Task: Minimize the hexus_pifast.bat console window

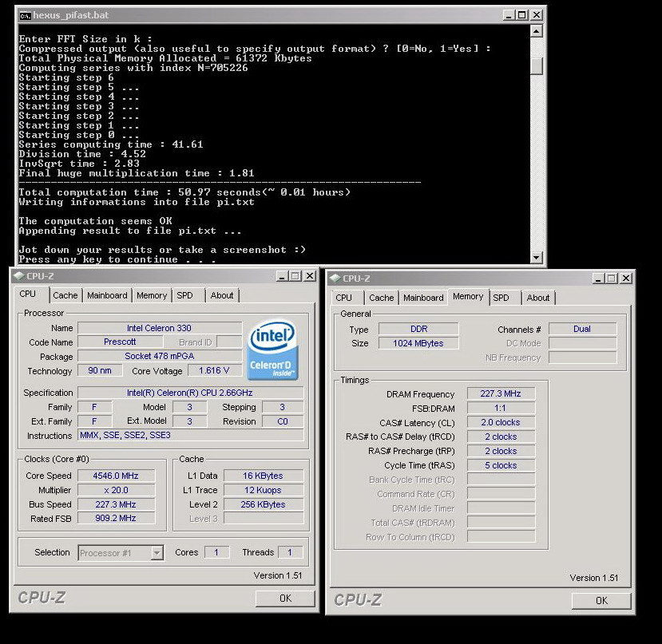Action: click(509, 16)
